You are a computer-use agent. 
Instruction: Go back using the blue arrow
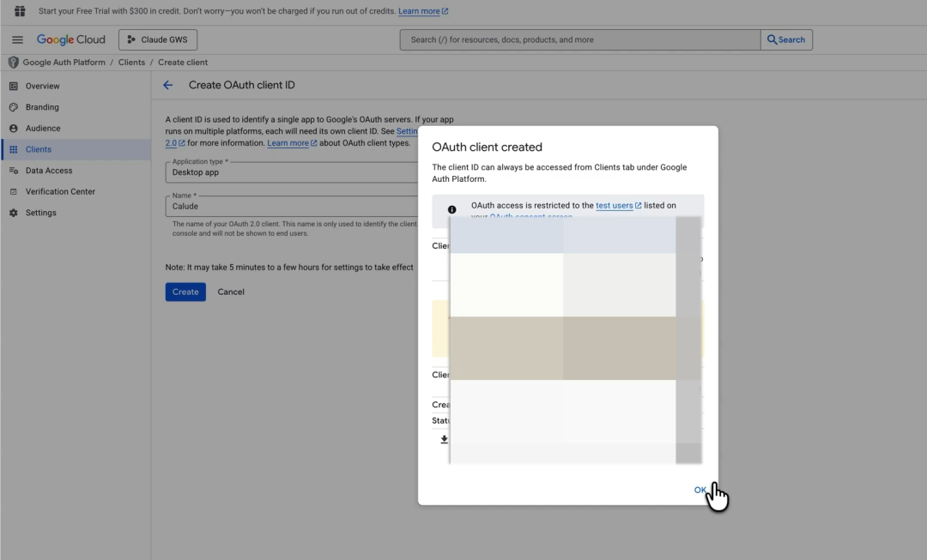pyautogui.click(x=168, y=86)
